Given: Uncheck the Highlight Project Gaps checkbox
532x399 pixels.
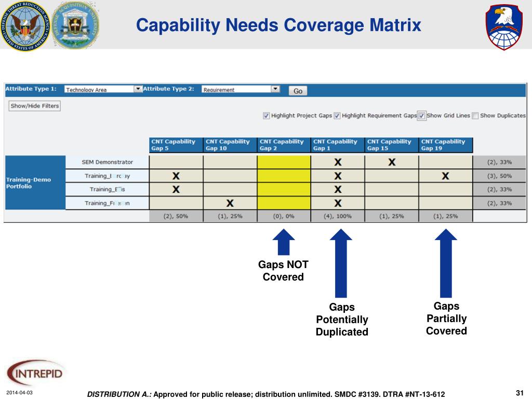Looking at the screenshot, I should point(267,116).
